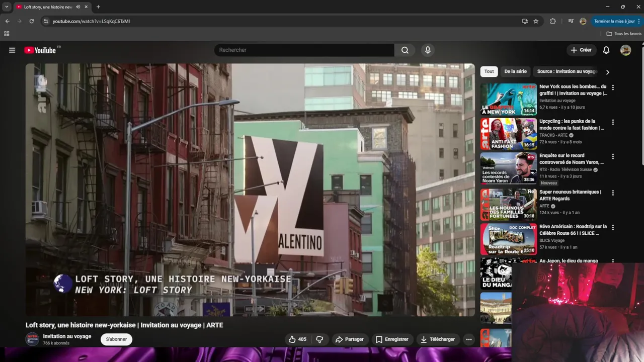Go back in the browser

(7, 21)
